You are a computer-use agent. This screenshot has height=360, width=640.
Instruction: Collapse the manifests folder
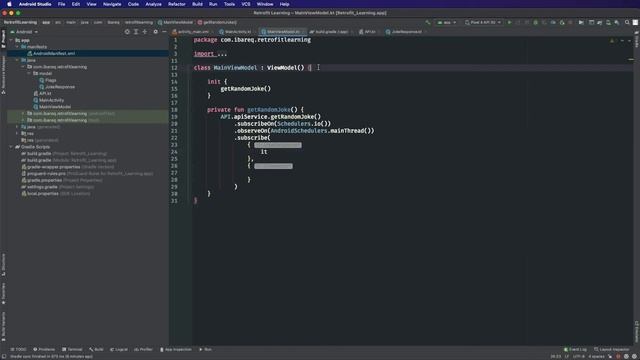point(17,47)
